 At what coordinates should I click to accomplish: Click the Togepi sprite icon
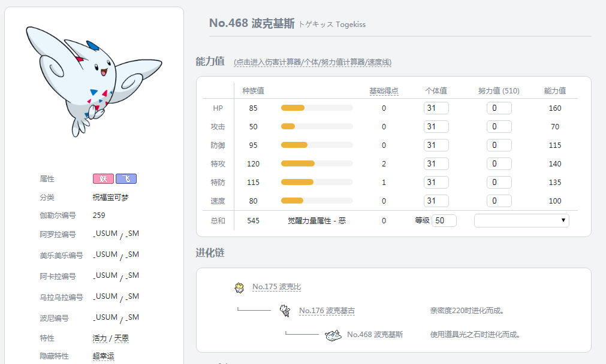click(239, 287)
